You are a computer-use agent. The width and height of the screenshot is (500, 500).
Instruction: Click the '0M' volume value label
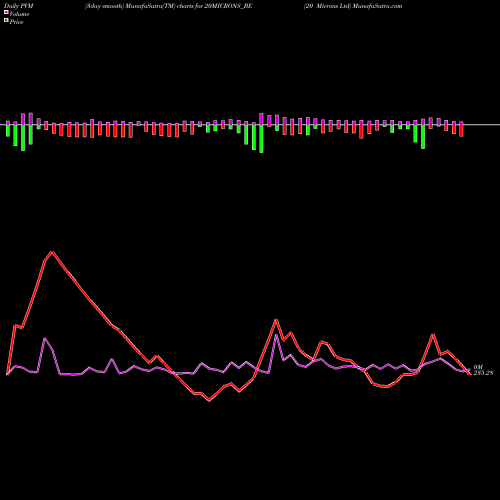[x=478, y=367]
